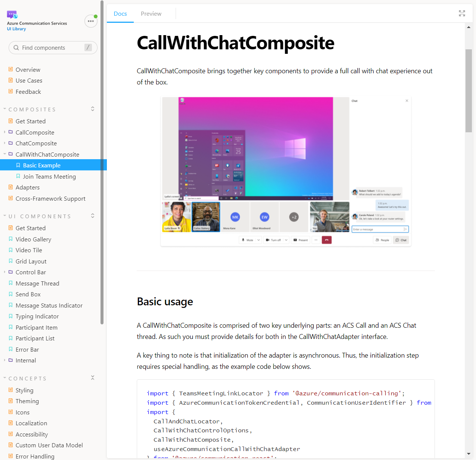
Task: Click the bookmark icon beside Video Gallery
Action: click(10, 239)
